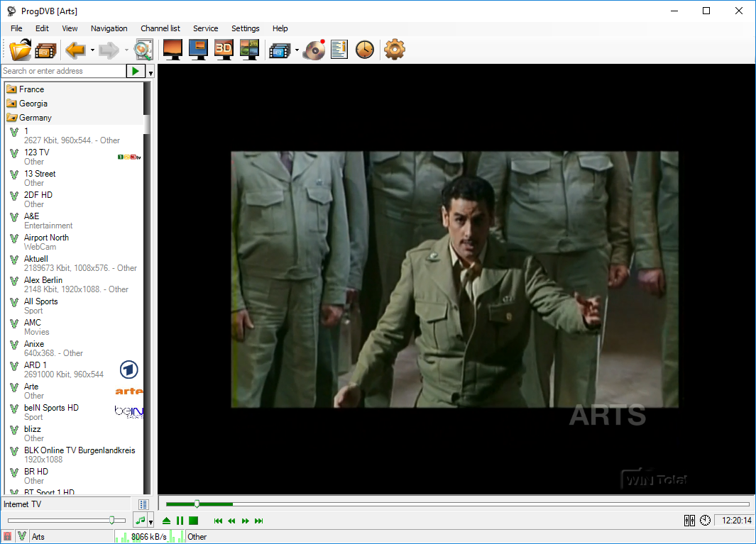
Task: Stop playback with the green square
Action: 193,521
